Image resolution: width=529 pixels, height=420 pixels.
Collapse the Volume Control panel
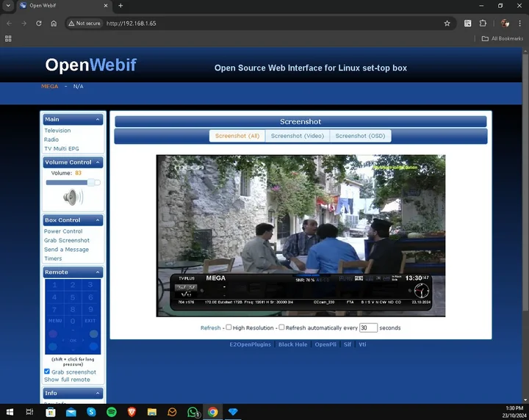tap(98, 162)
